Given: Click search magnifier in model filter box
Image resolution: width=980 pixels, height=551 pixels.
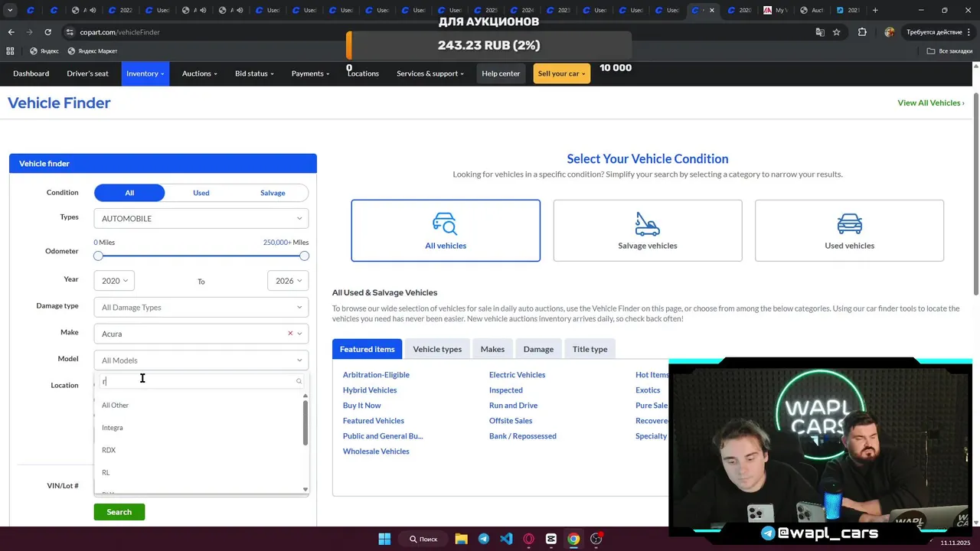Looking at the screenshot, I should tap(299, 381).
